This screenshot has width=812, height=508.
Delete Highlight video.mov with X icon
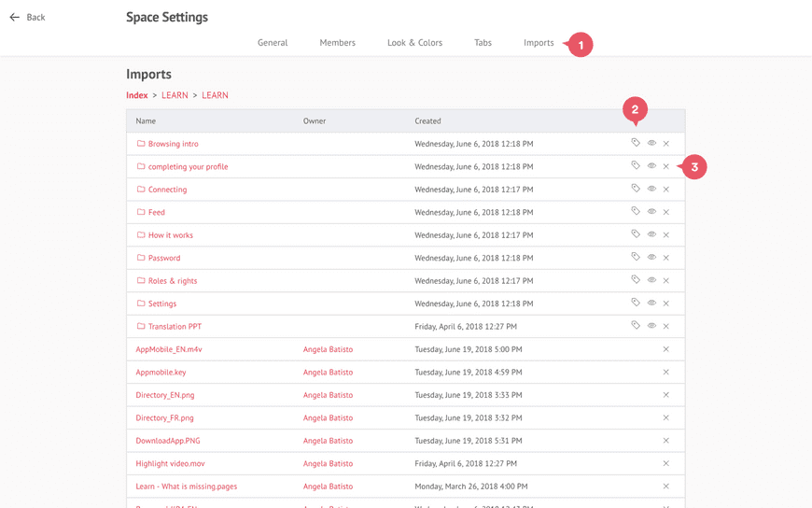[x=666, y=463]
